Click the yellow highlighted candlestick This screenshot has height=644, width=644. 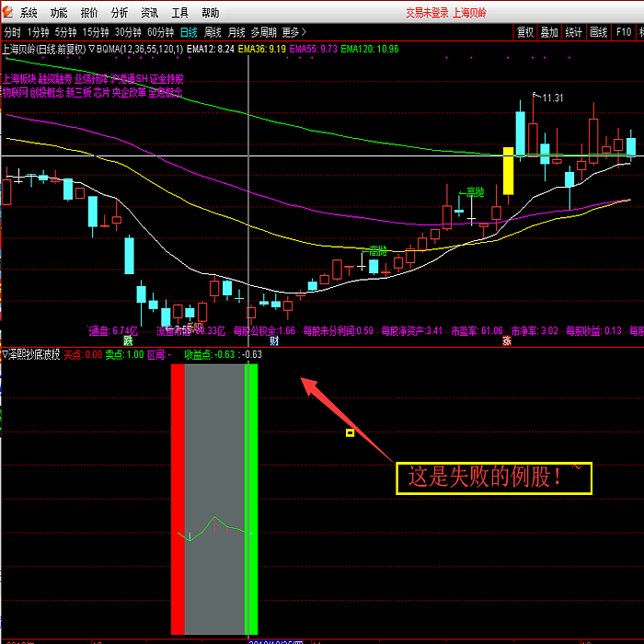[x=509, y=171]
